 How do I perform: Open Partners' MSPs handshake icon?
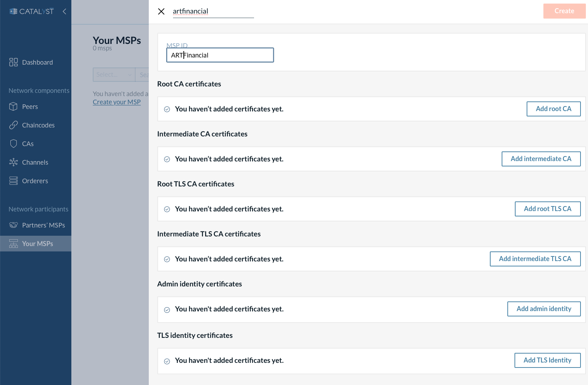tap(13, 225)
